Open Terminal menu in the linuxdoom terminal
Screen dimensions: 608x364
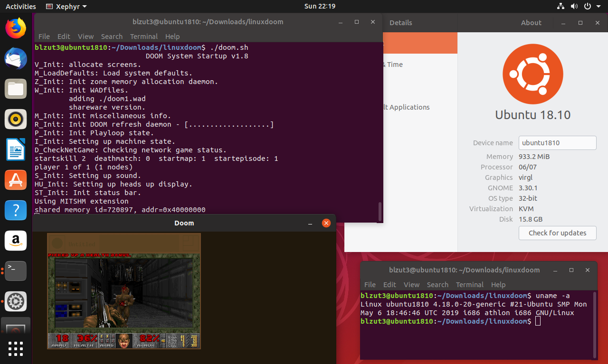(144, 37)
